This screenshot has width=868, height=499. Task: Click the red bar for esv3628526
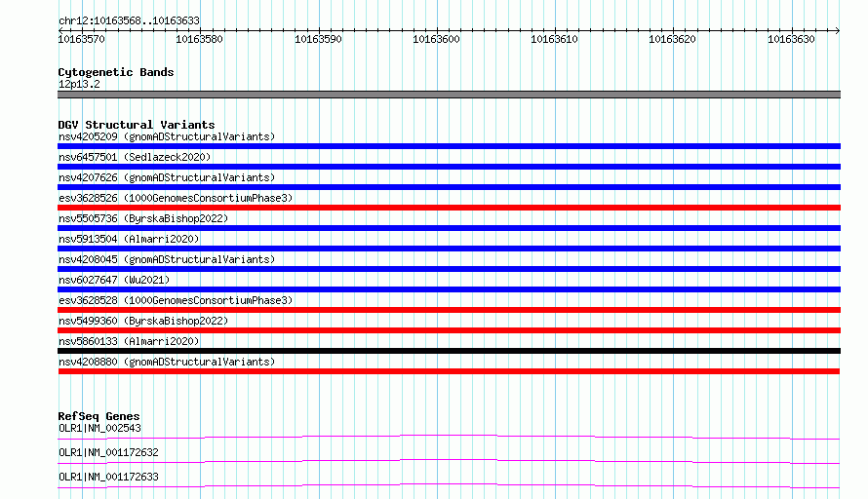pyautogui.click(x=449, y=208)
